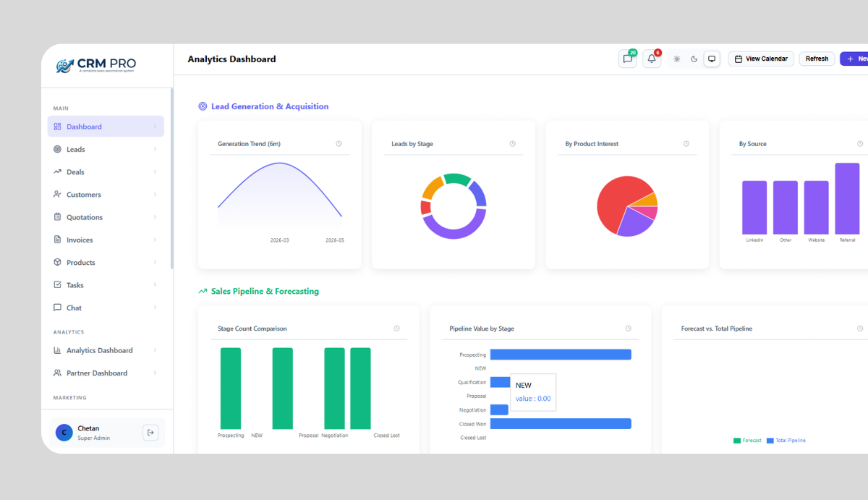Click the purple New button

[854, 59]
